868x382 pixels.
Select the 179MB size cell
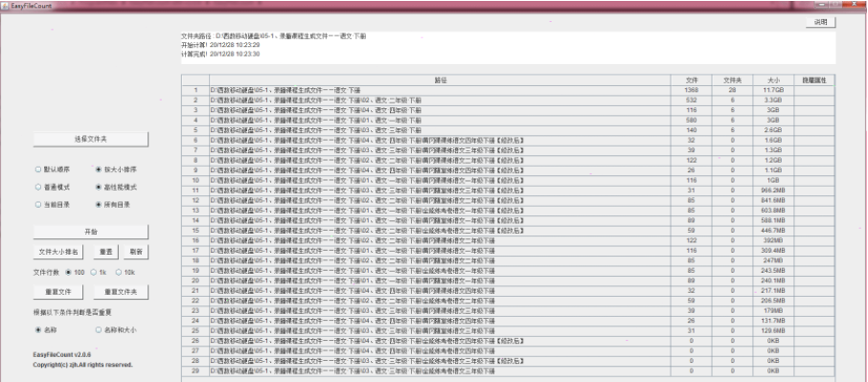click(x=773, y=311)
